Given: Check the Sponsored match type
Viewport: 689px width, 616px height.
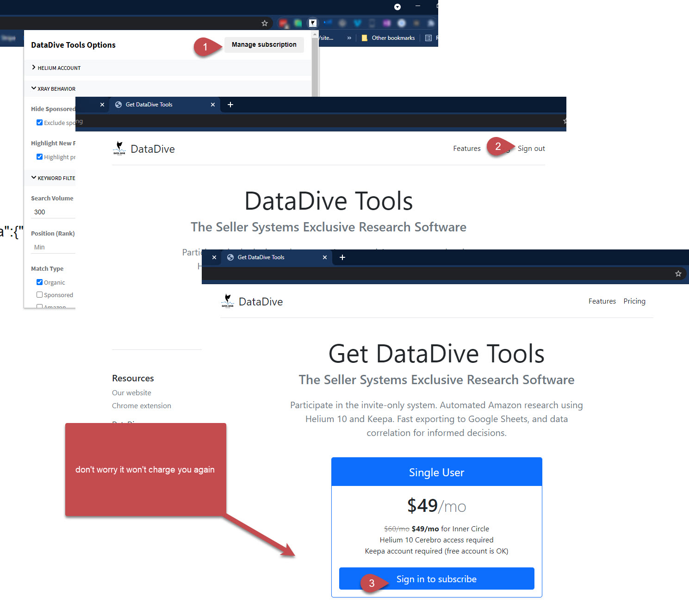Looking at the screenshot, I should click(x=39, y=295).
